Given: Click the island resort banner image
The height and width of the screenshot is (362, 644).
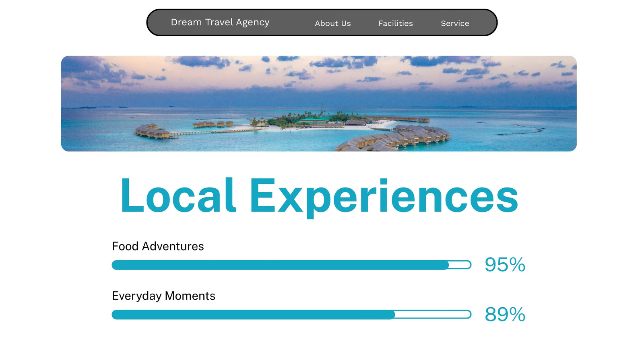Looking at the screenshot, I should 319,103.
